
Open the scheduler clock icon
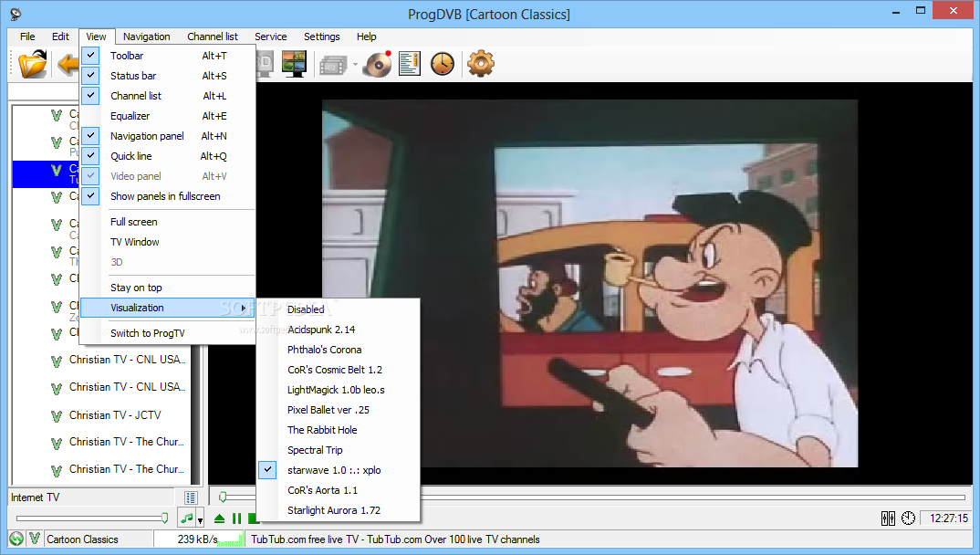pos(443,64)
